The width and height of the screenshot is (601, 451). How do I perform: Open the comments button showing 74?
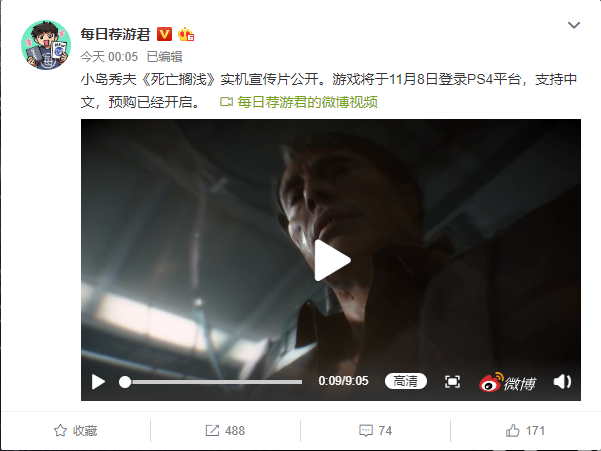[x=376, y=431]
